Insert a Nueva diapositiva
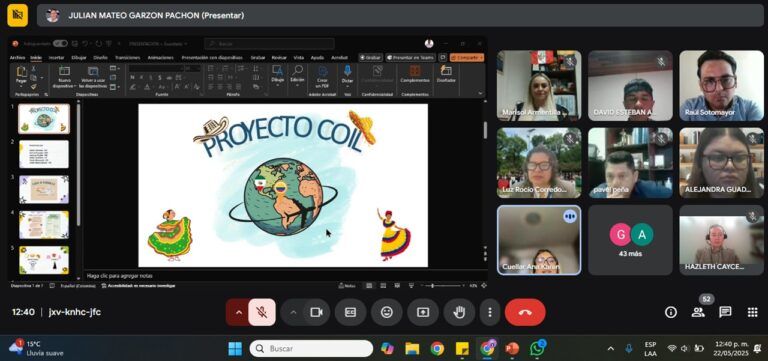 64,77
